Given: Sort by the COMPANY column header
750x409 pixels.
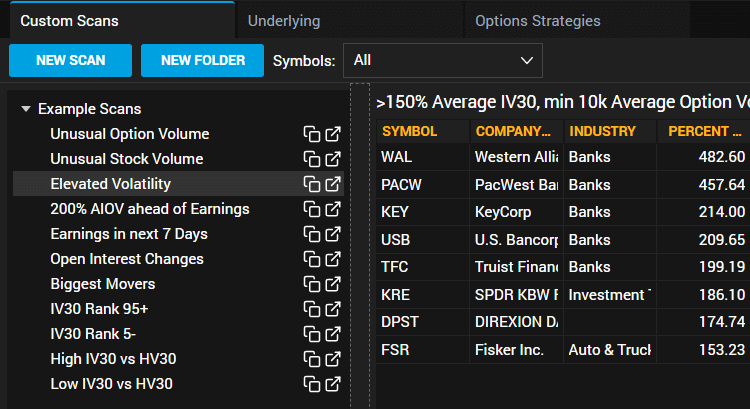Looking at the screenshot, I should pyautogui.click(x=517, y=131).
